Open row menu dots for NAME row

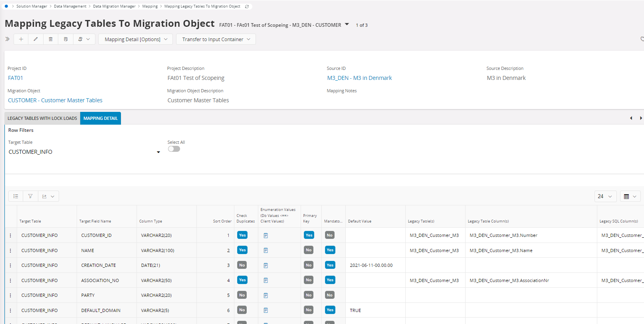click(x=10, y=250)
